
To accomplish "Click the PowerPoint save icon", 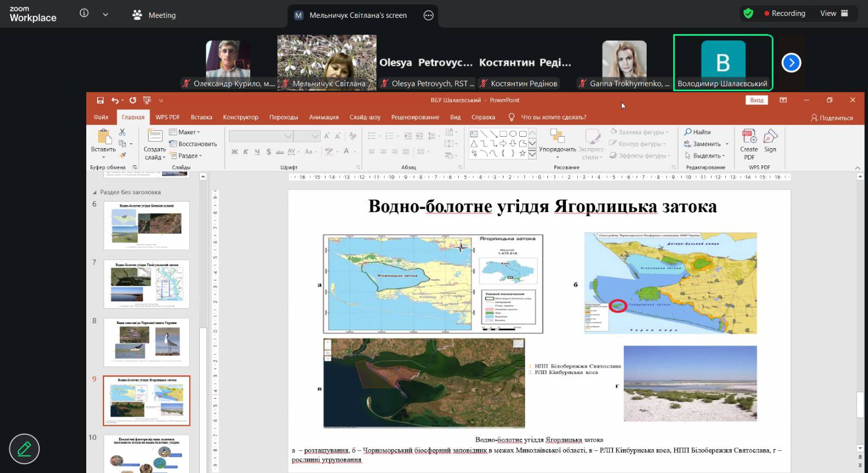I will [100, 100].
